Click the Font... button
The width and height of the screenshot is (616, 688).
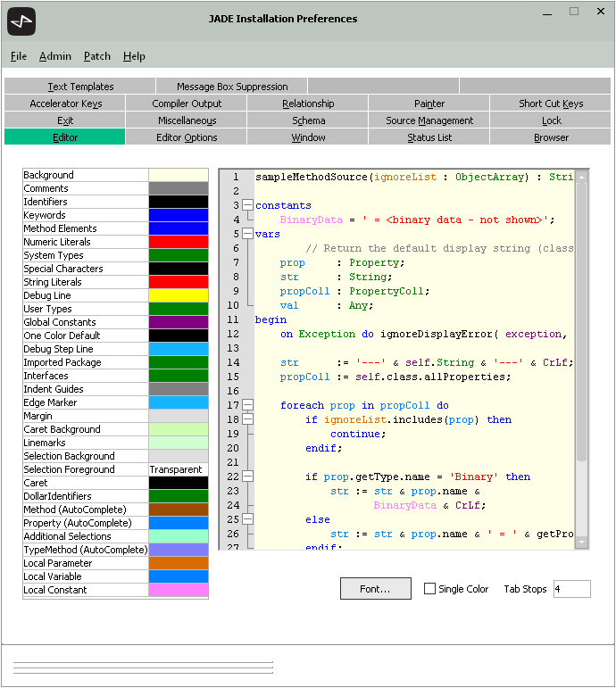point(375,589)
